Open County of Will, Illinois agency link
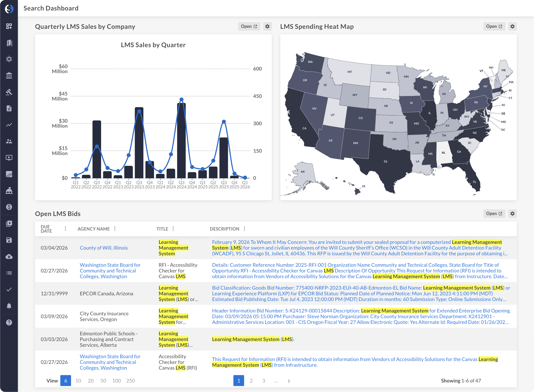The image size is (534, 392). 104,248
